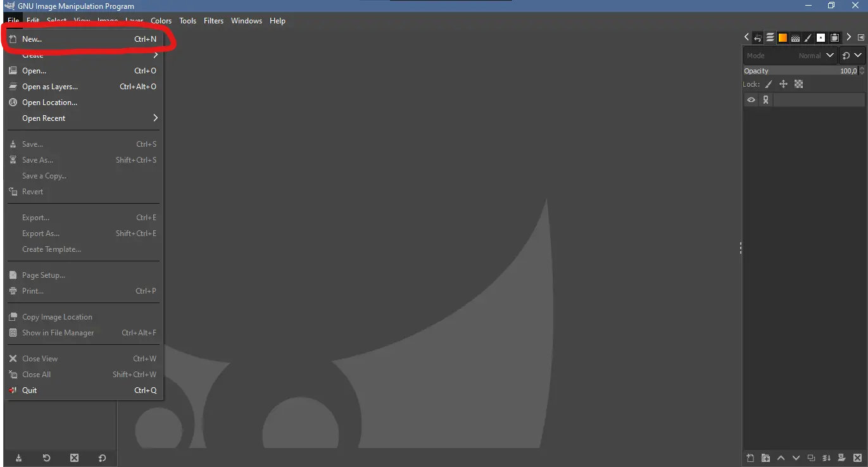The image size is (868, 467).
Task: Click the Undo History dock tab
Action: 757,38
